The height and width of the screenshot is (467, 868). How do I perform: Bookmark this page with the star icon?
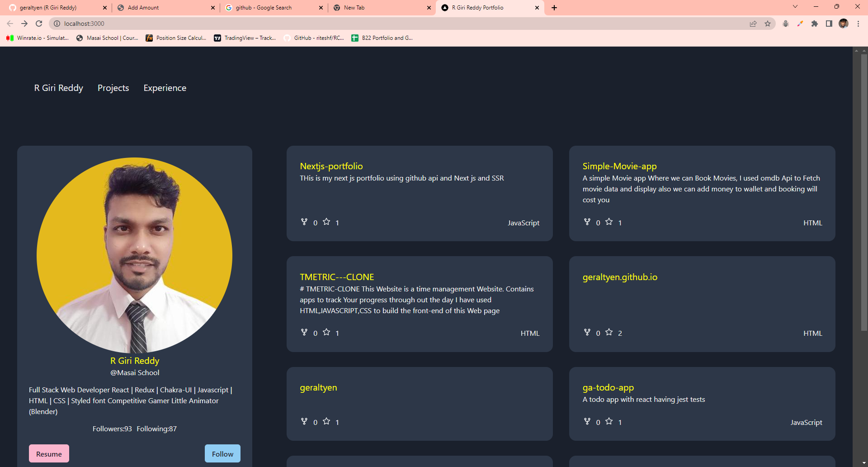pos(768,24)
